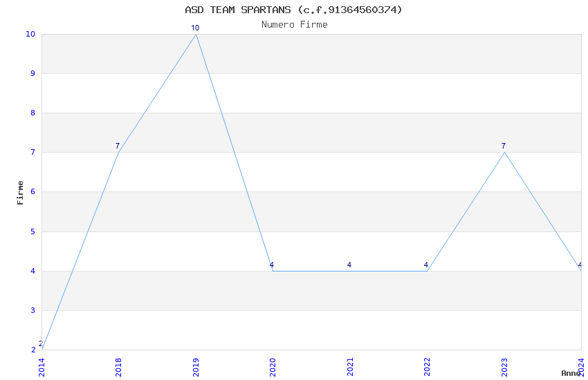Select the 2022 x-axis year label
The image size is (588, 380).
(427, 368)
